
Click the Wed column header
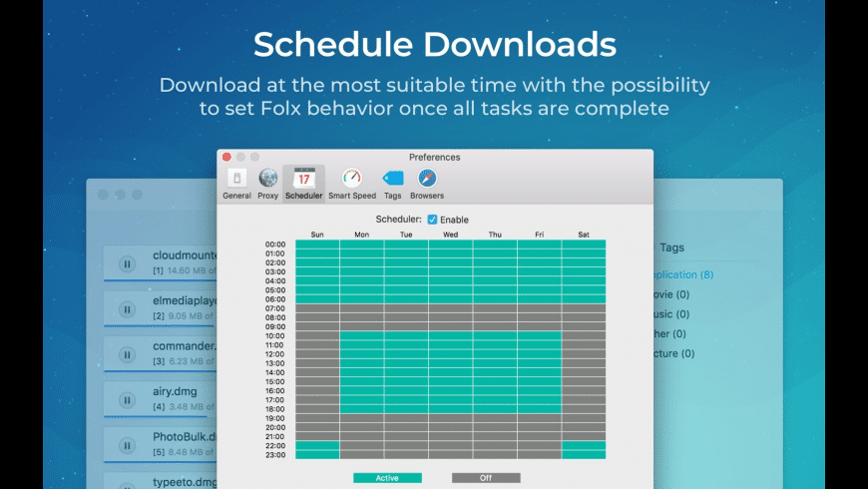(x=451, y=235)
